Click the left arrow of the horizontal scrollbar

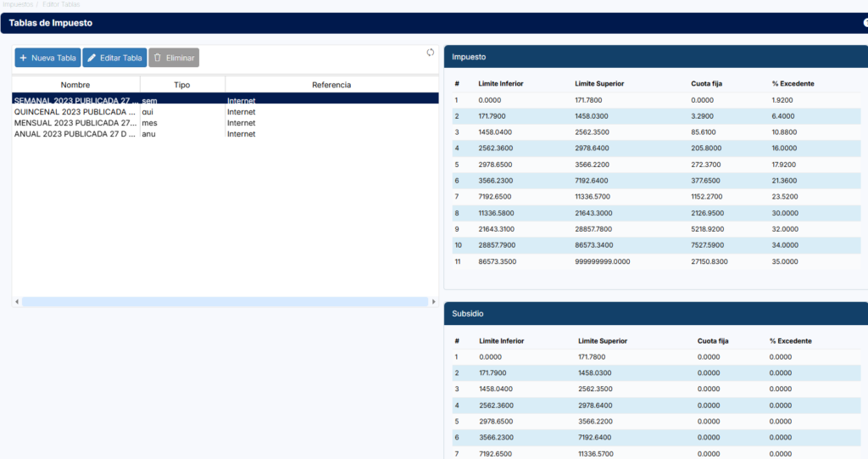[x=16, y=301]
